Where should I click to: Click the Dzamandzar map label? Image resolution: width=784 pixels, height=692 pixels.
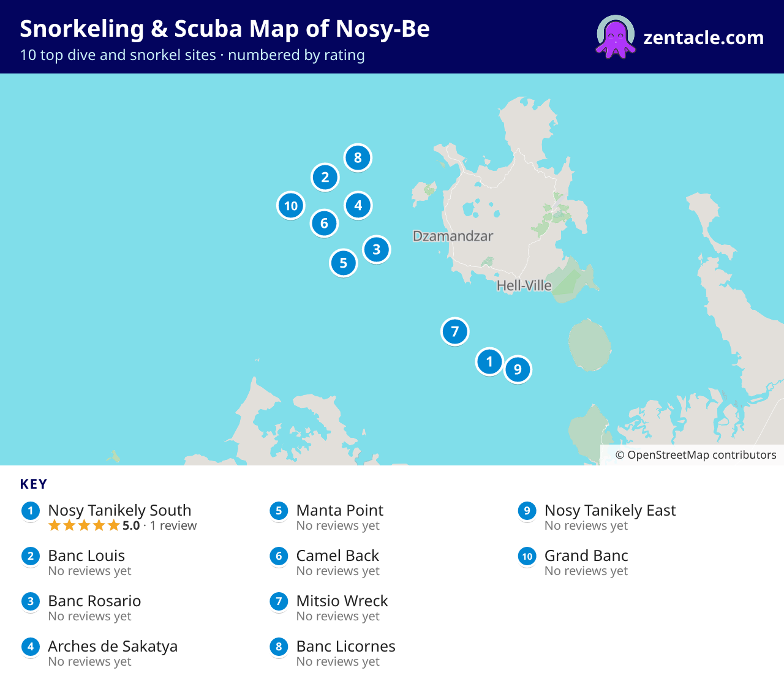[453, 236]
